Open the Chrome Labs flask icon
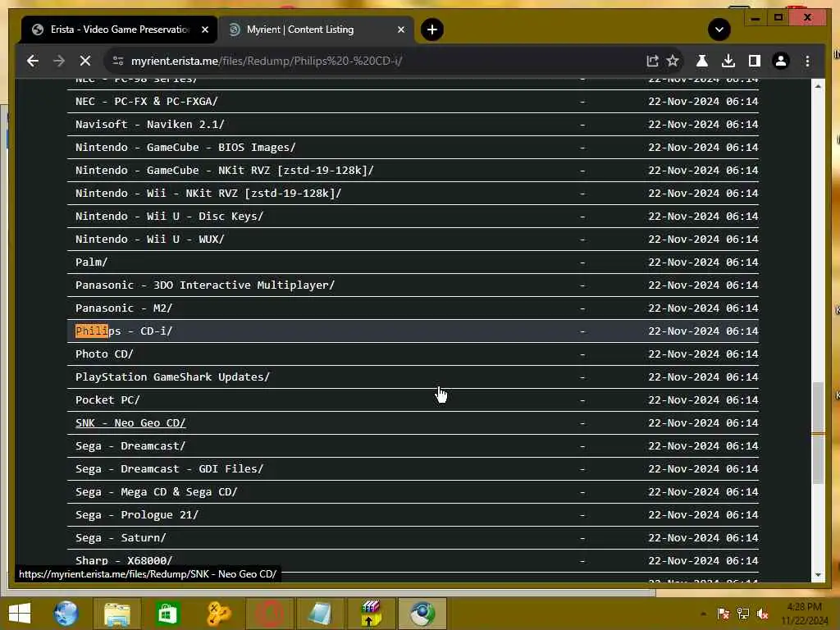 702,61
